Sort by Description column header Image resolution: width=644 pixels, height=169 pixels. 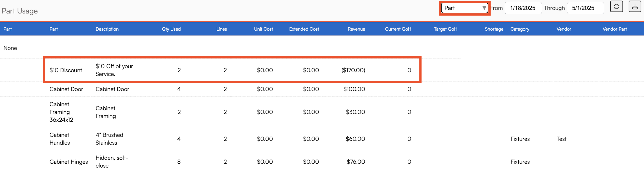click(x=107, y=29)
